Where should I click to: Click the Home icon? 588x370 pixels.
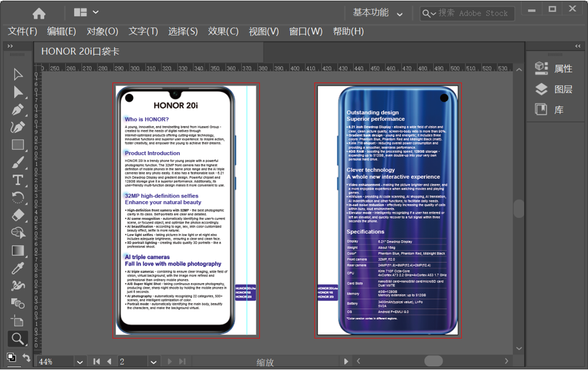coord(39,14)
